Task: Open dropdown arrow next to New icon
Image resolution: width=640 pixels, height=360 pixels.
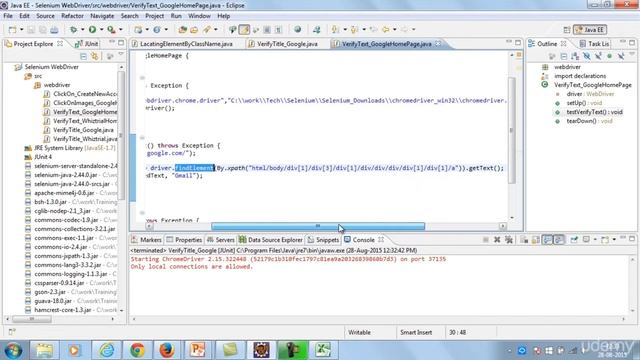Action: [x=21, y=29]
